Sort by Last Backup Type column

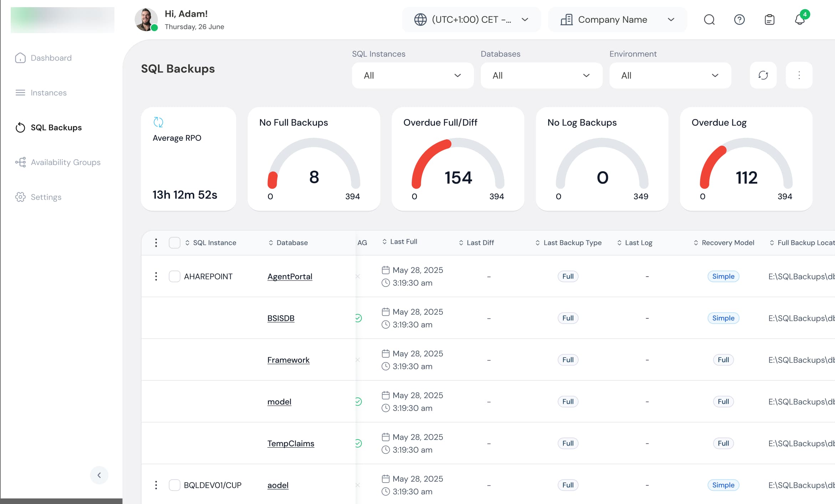coord(568,243)
